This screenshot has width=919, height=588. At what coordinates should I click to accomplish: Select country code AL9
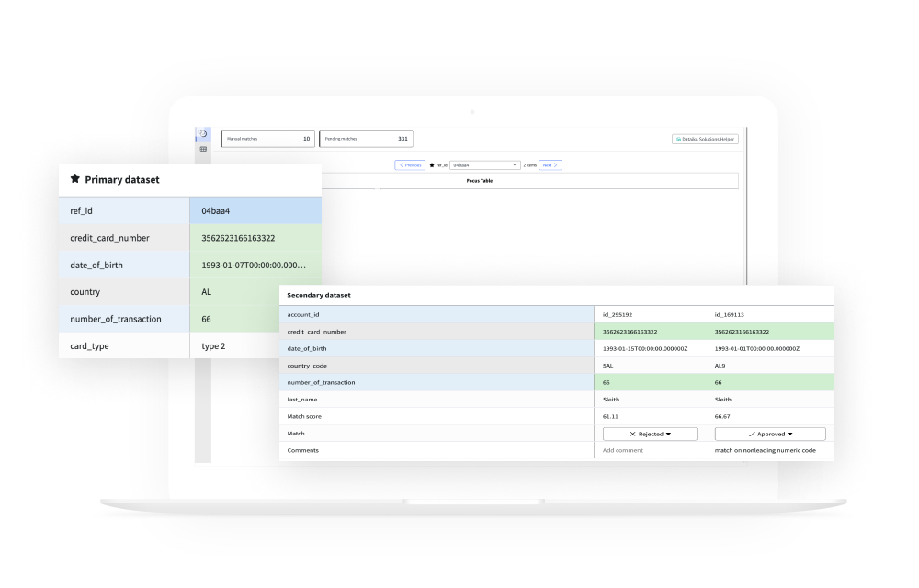pos(720,366)
